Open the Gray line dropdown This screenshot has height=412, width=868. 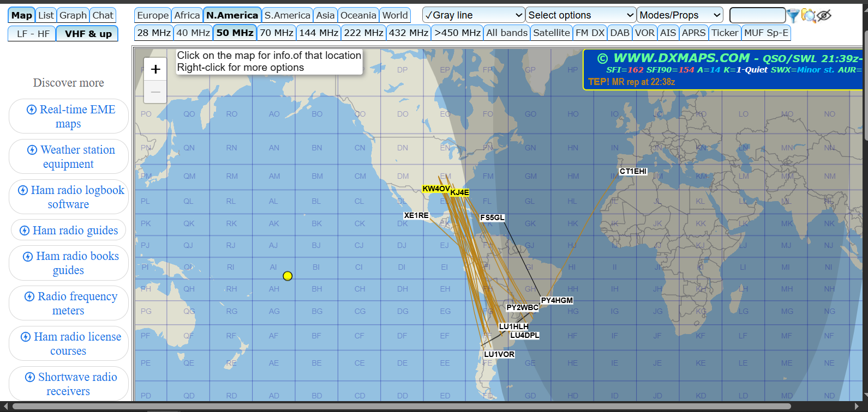[x=473, y=15]
